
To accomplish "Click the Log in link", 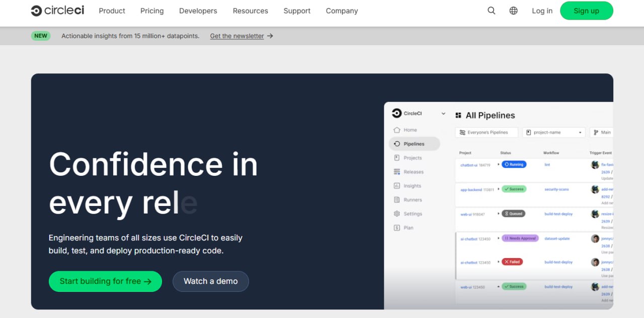I will coord(542,11).
